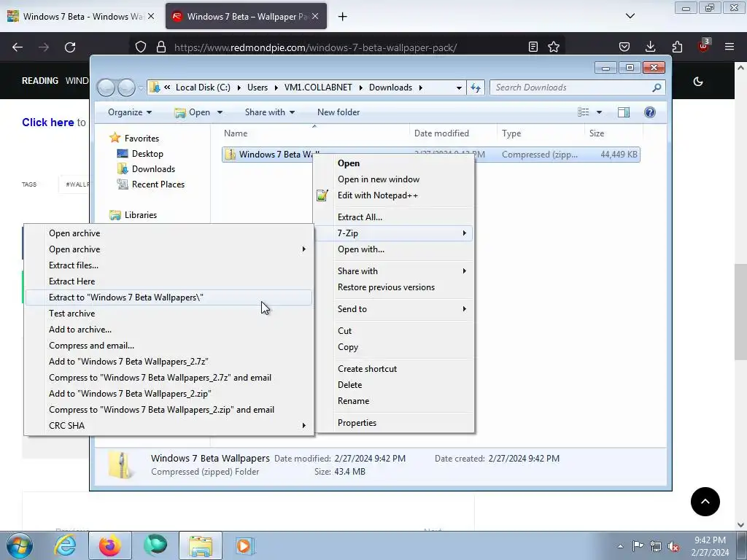Viewport: 747px width, 560px height.
Task: Open Explorer help icon
Action: tap(650, 112)
